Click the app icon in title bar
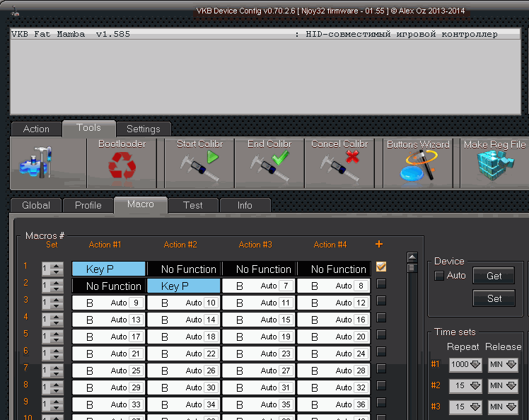Image resolution: width=529 pixels, height=420 pixels. pos(15,13)
